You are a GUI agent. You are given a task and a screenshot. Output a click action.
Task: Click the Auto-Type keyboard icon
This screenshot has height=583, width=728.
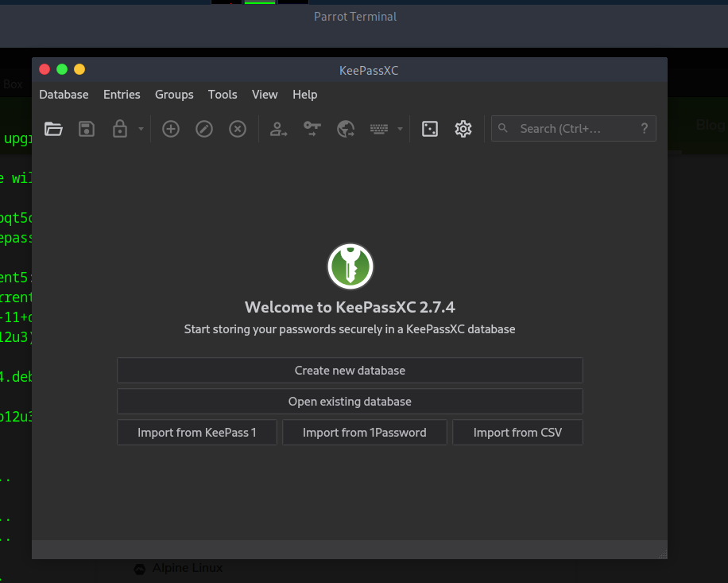tap(379, 129)
